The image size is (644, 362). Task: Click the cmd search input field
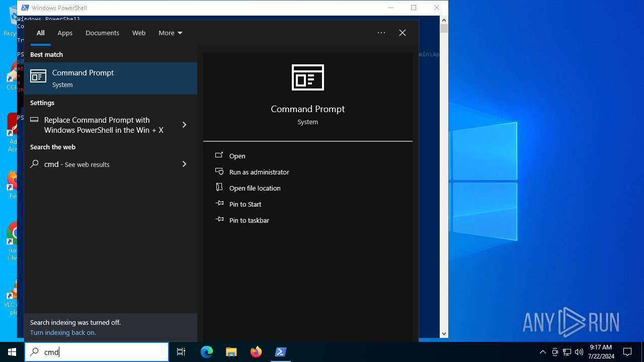pyautogui.click(x=97, y=352)
